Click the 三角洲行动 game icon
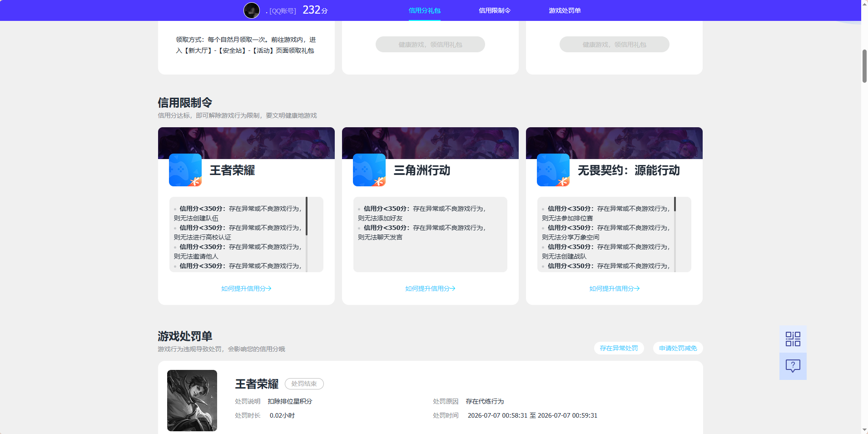The width and height of the screenshot is (868, 434). [369, 170]
